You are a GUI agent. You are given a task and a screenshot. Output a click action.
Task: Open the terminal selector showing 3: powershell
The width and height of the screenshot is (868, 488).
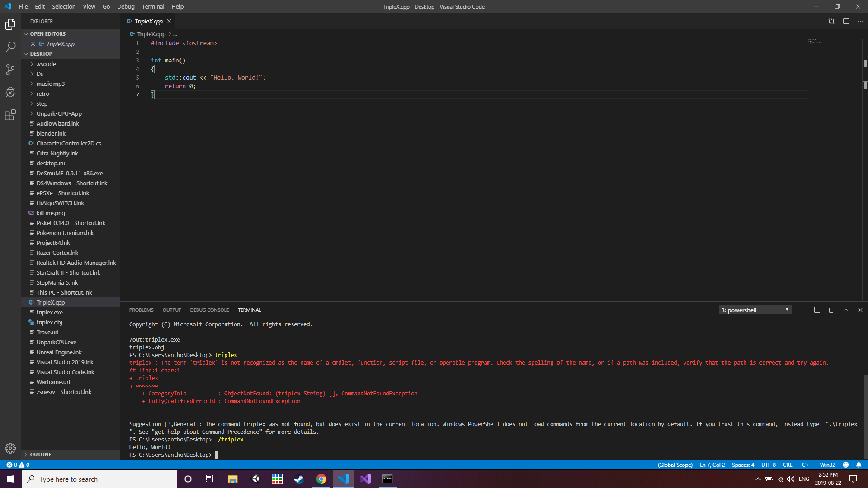754,310
